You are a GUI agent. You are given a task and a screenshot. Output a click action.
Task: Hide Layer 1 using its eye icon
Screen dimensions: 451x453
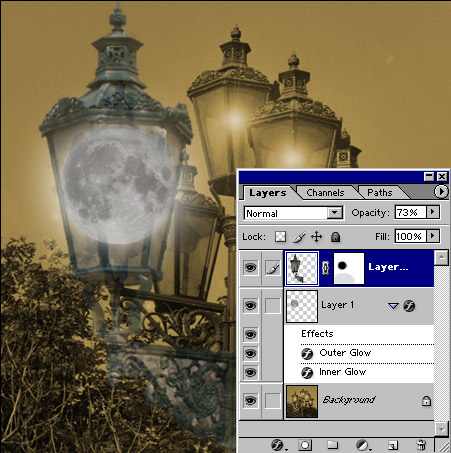point(250,305)
